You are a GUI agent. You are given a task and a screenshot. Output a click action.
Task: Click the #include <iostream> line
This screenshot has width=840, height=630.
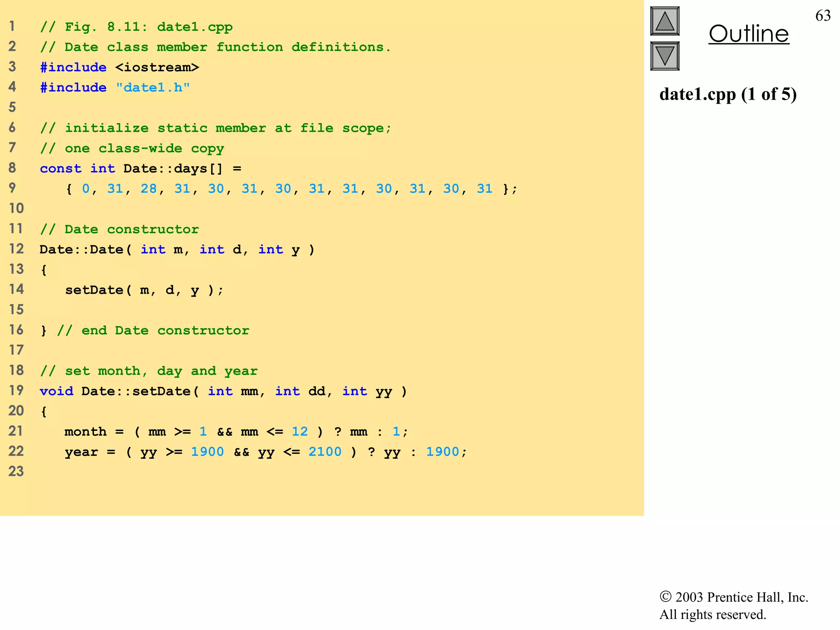coord(119,67)
